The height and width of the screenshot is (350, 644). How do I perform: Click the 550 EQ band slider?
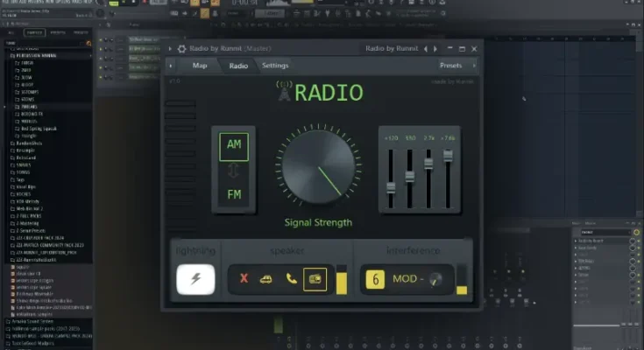click(x=409, y=177)
